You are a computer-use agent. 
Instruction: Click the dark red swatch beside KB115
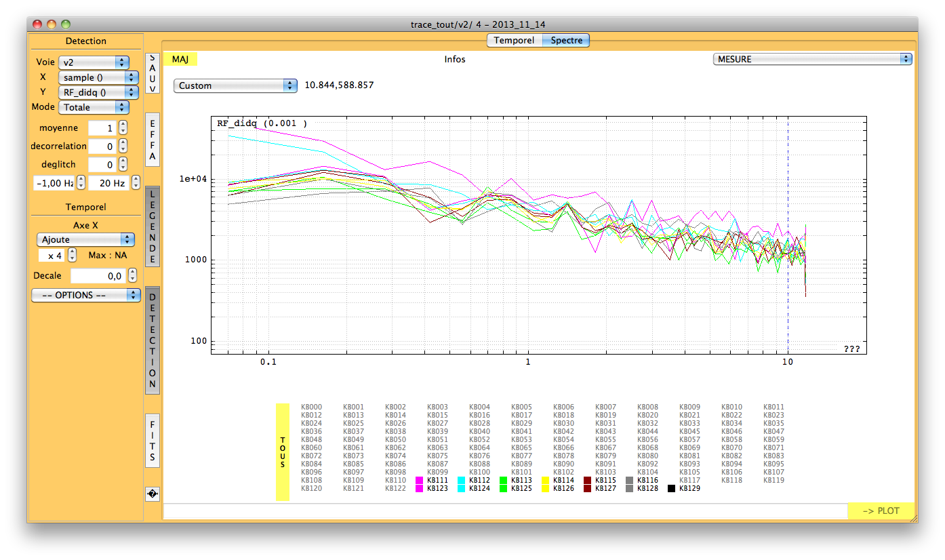[x=588, y=480]
